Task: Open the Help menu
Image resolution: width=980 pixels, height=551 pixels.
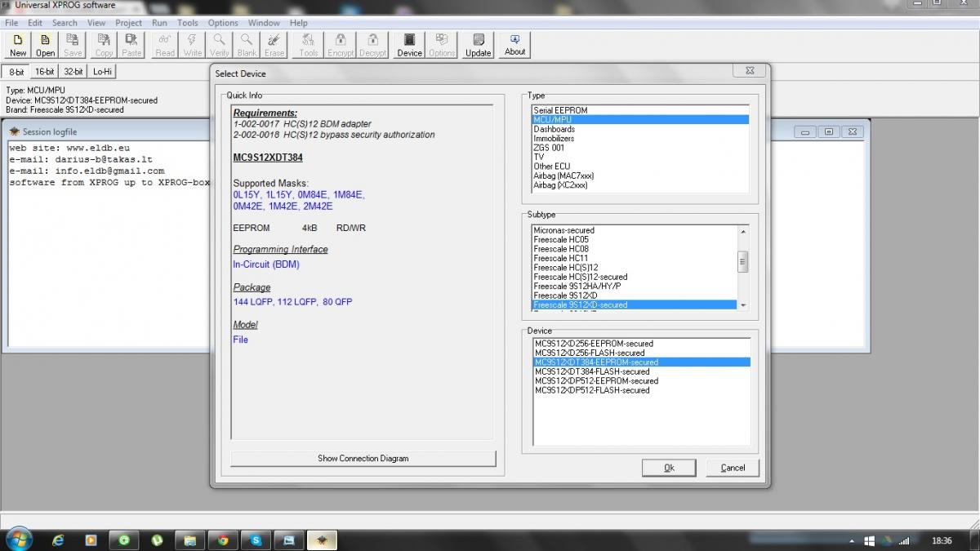Action: pos(299,23)
